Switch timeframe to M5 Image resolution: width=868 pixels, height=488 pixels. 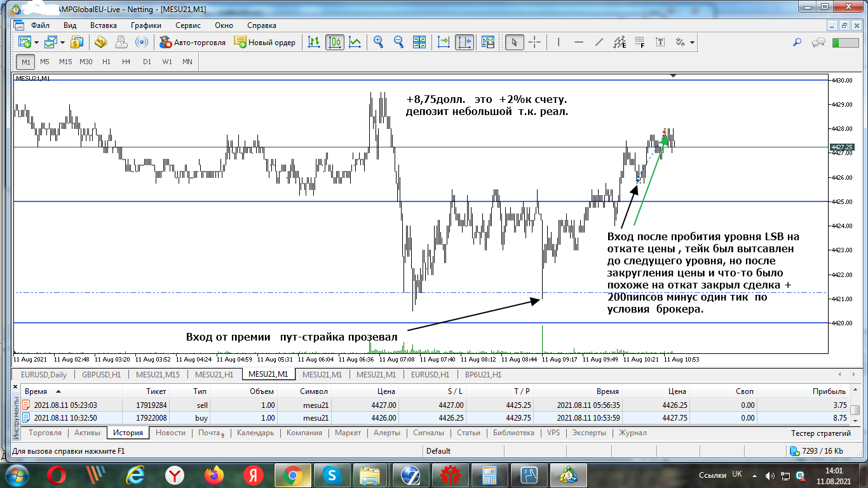[44, 62]
